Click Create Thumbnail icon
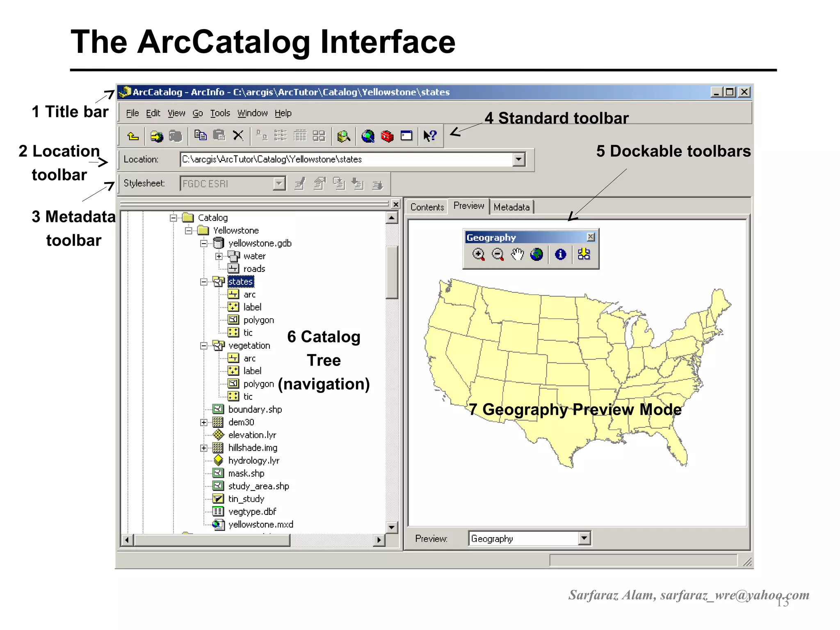 (x=584, y=255)
